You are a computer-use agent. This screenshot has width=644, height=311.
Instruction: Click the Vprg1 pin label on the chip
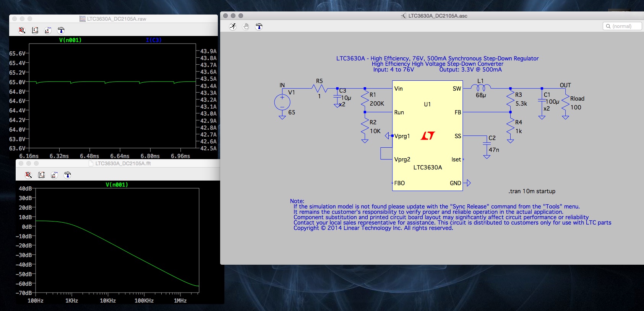coord(402,136)
